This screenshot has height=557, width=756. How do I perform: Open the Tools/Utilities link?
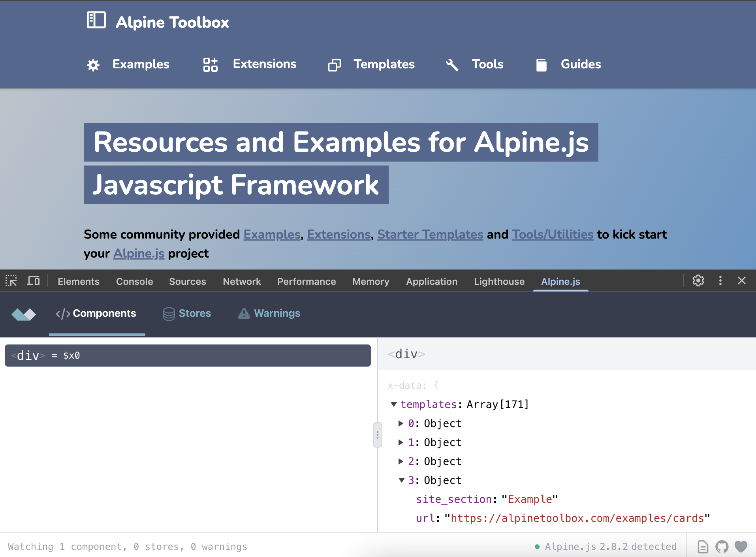pos(553,234)
